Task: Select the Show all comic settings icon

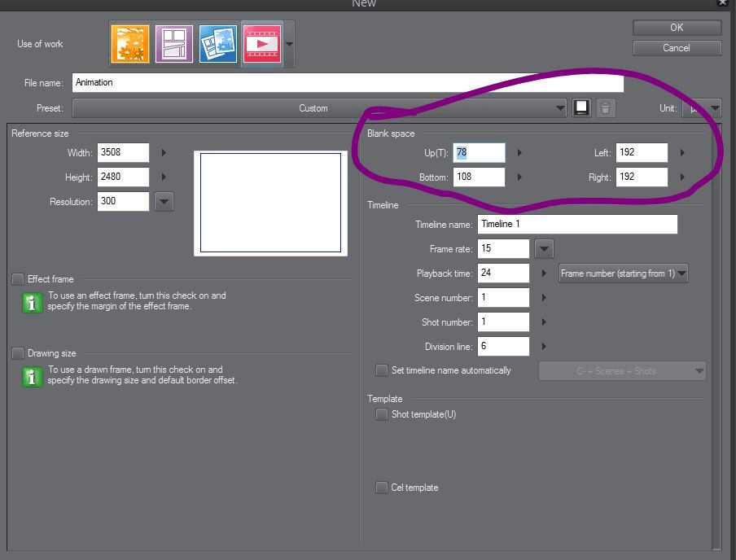Action: [218, 44]
